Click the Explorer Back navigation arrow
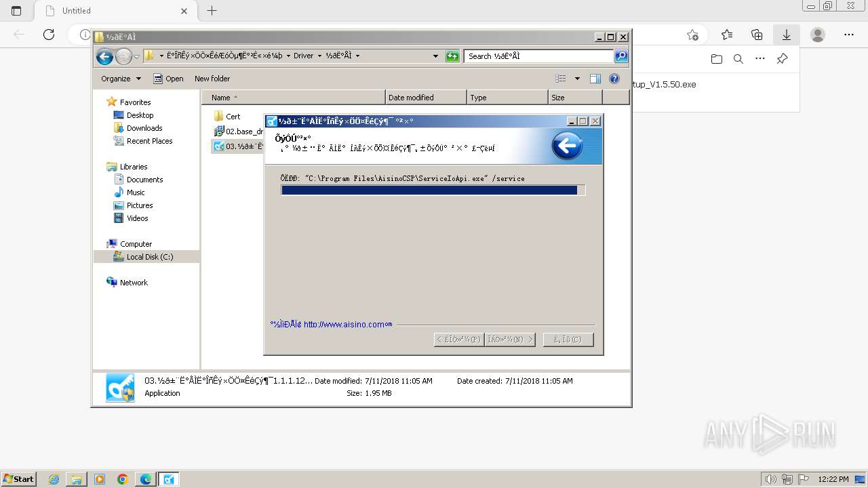868x488 pixels. (104, 56)
